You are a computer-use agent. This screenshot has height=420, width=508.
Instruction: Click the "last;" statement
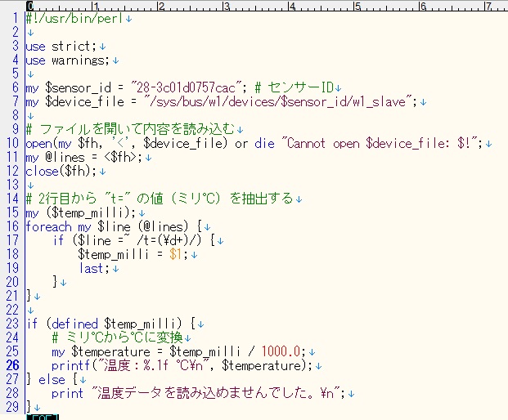pyautogui.click(x=93, y=268)
